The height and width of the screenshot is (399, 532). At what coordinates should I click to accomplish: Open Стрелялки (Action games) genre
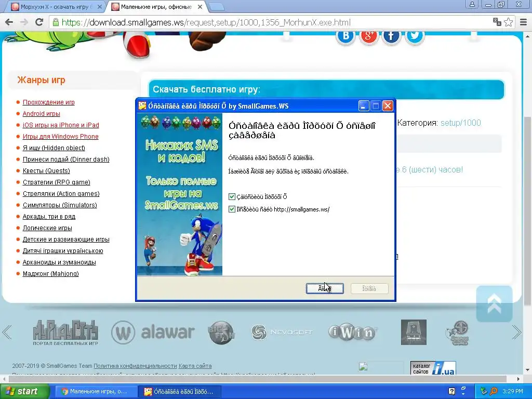coord(61,194)
